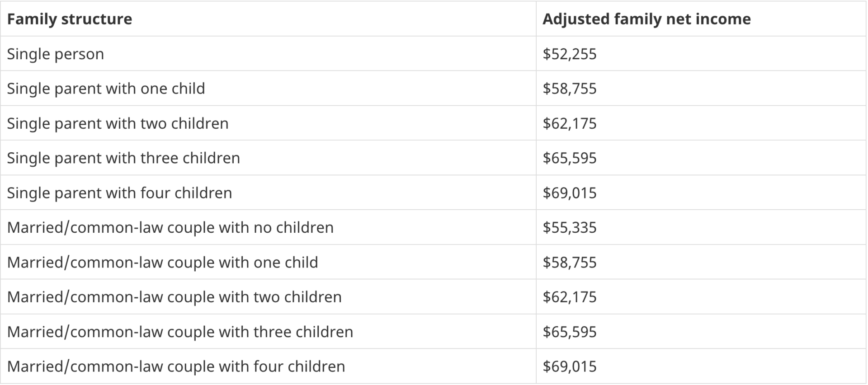
Task: Click income for married couple with four children
Action: point(570,366)
